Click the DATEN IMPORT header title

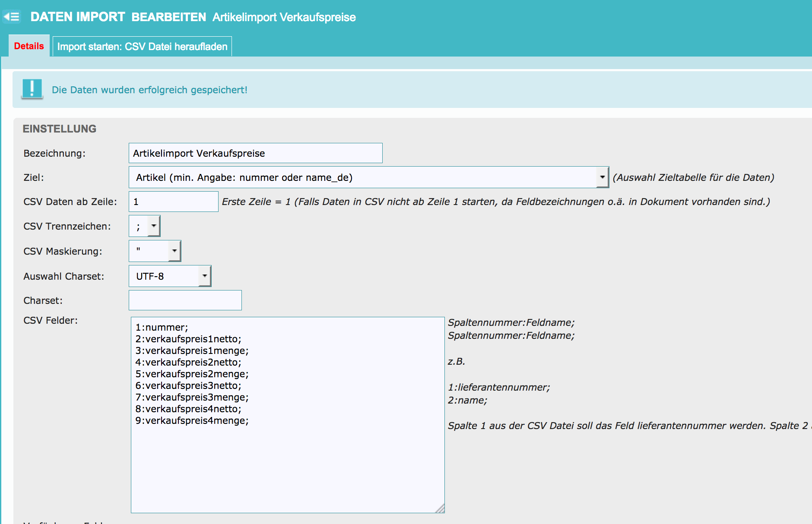(x=78, y=17)
